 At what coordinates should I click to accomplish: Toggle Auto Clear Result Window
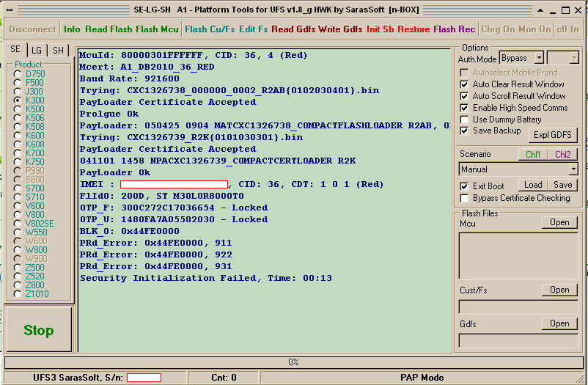tap(464, 84)
